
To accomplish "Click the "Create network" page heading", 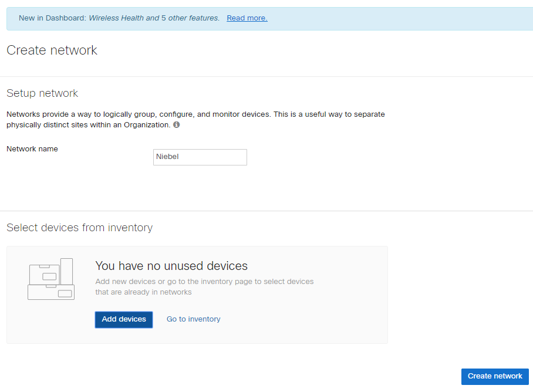I will coord(52,50).
